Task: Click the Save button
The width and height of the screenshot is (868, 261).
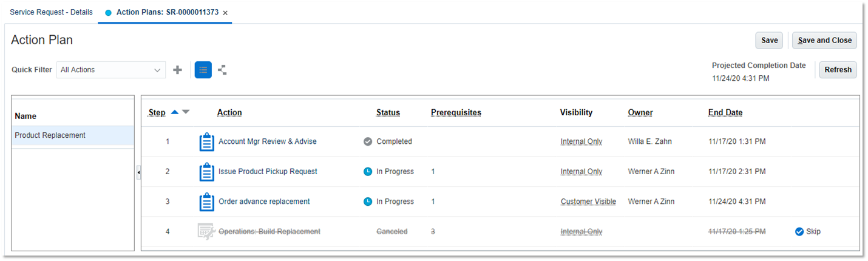Action: click(769, 41)
